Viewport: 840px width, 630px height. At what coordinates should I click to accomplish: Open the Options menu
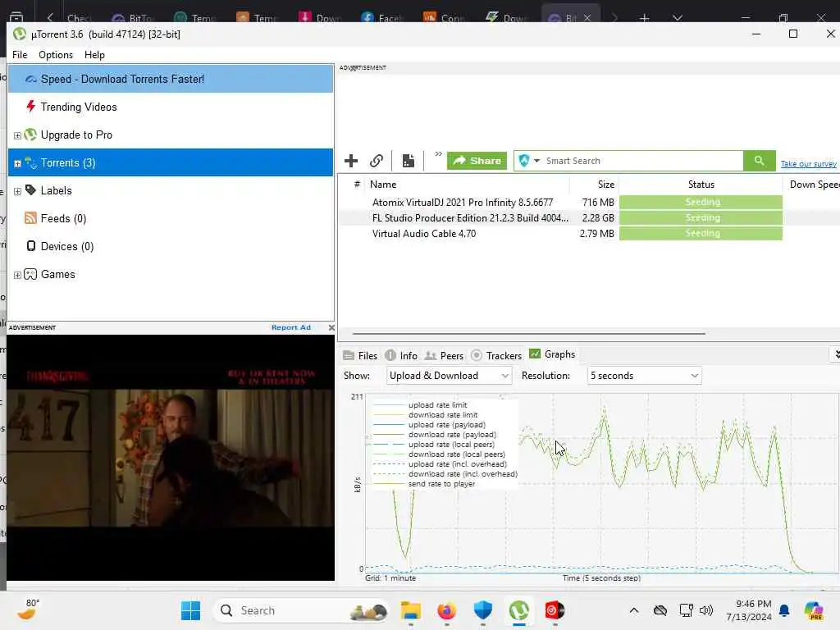click(56, 55)
